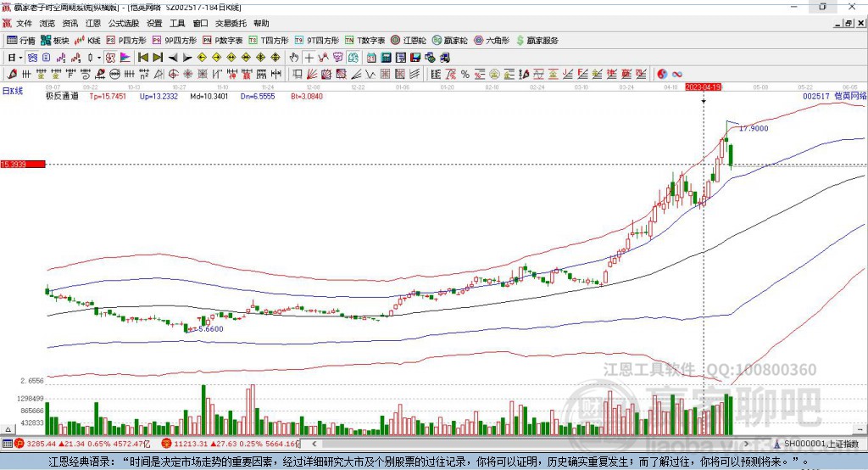
Task: Click the first yellow diamond left-arrow icon
Action: coord(202,58)
